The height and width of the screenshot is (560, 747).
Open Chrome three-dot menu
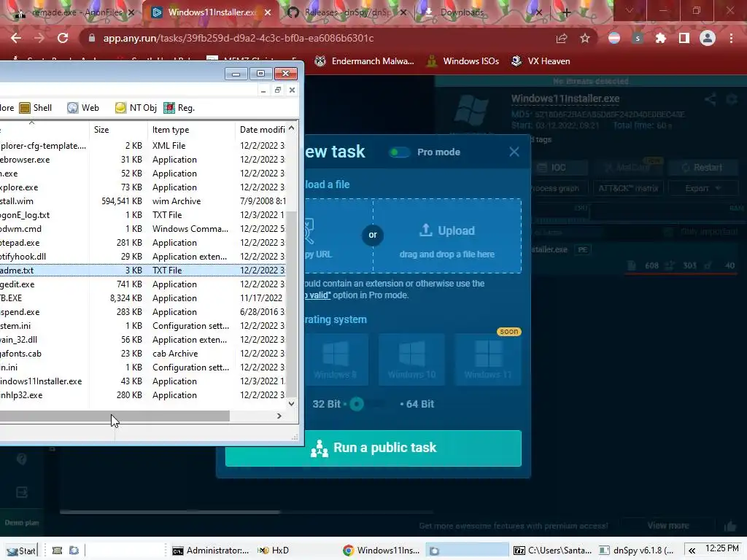point(731,38)
